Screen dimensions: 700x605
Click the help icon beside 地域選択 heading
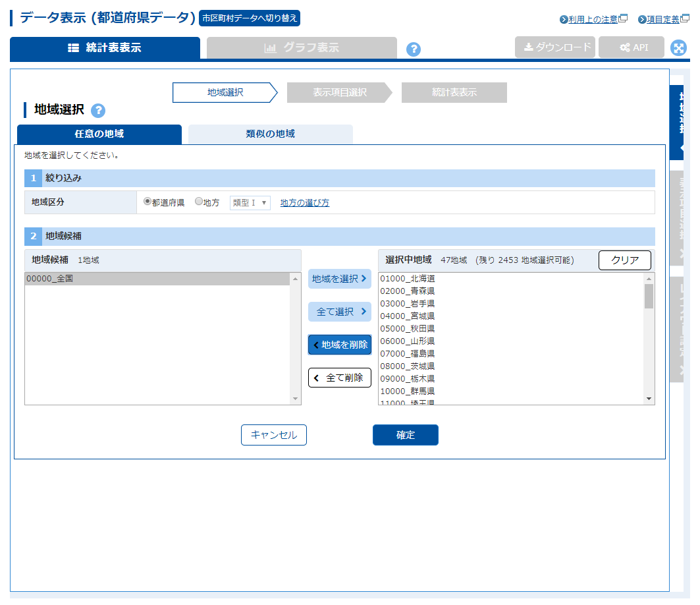pos(98,111)
